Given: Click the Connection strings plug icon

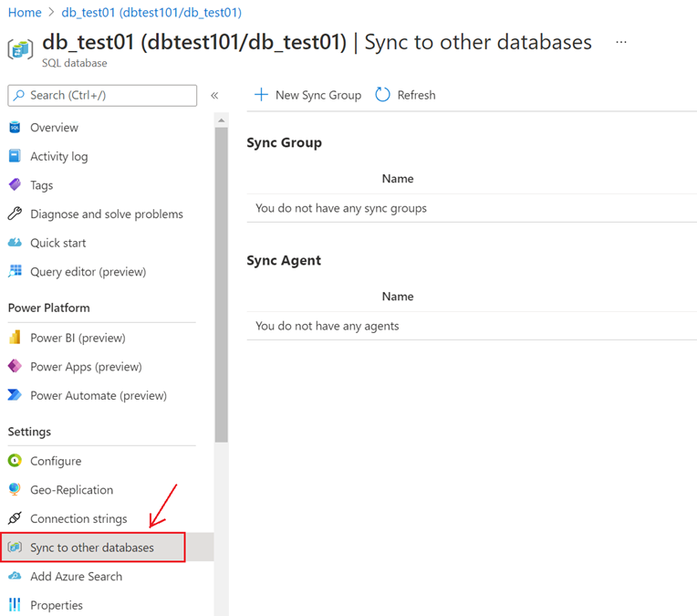Looking at the screenshot, I should (15, 518).
